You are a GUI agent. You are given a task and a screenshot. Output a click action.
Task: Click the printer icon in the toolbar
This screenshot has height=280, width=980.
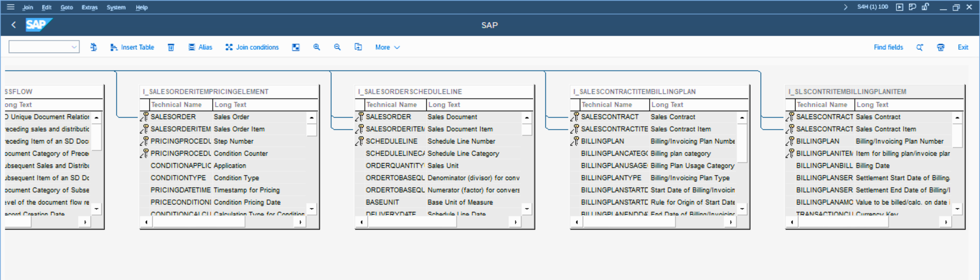(941, 47)
